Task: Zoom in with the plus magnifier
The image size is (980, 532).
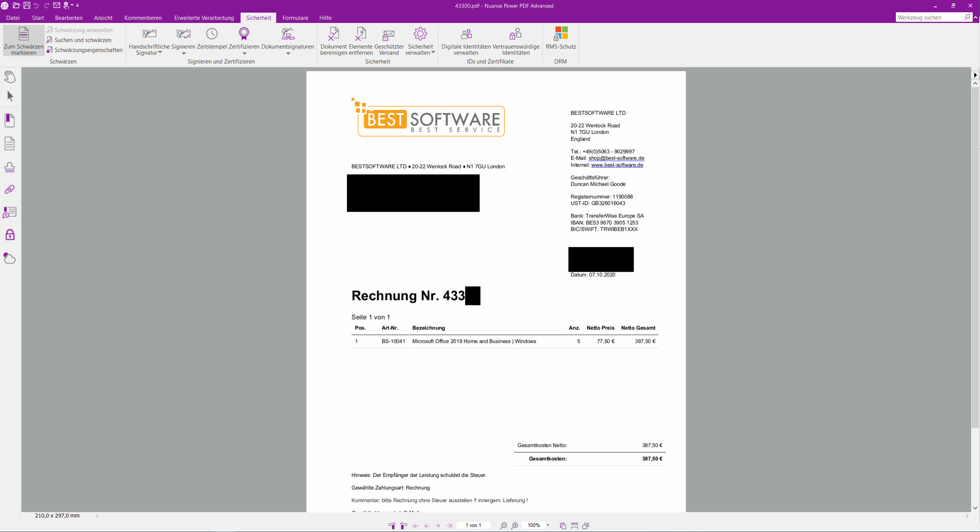Action: pos(515,526)
